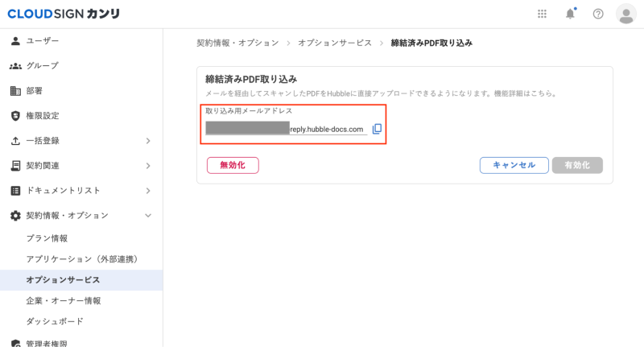Open アプリケーション（外部連携） submenu item
The width and height of the screenshot is (644, 347).
(x=82, y=259)
